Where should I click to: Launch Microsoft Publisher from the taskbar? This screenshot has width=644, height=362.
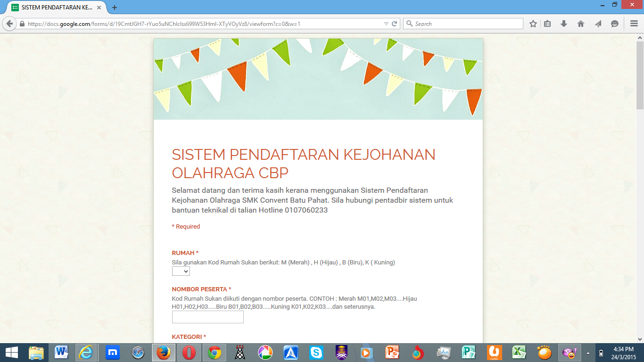[x=469, y=353]
